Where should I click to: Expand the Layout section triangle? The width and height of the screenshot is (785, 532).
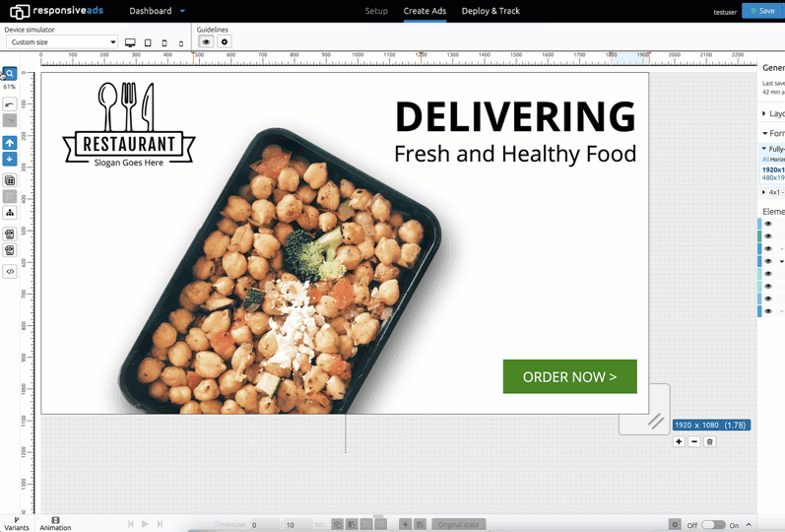[x=764, y=113]
